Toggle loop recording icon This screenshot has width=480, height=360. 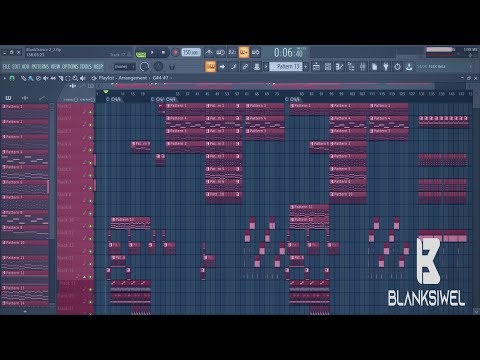[x=255, y=52]
